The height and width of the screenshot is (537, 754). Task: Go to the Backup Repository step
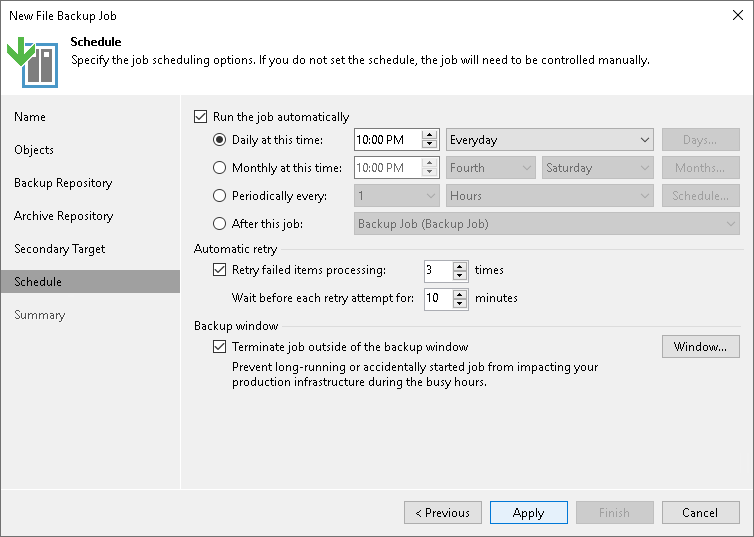63,183
